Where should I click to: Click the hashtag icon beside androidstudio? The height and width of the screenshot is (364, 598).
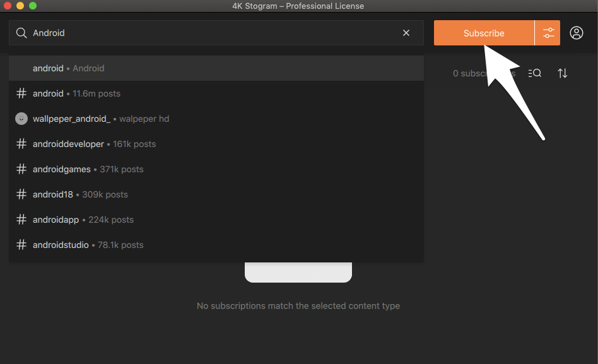(x=21, y=245)
